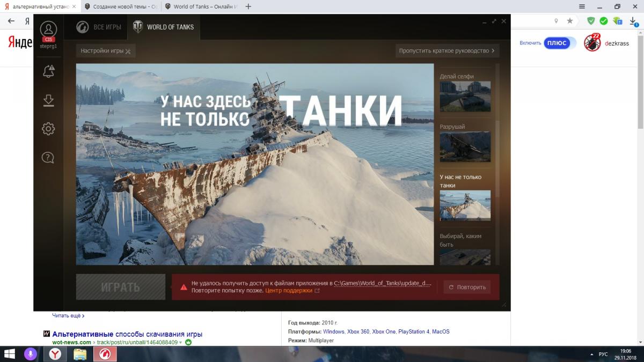Click the browser back arrow
The width and height of the screenshot is (644, 362).
[11, 21]
